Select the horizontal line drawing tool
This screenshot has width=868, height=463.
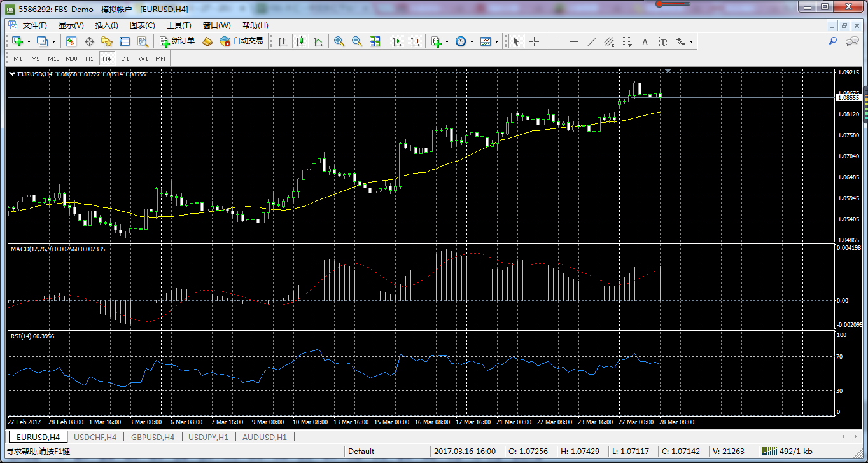pyautogui.click(x=573, y=41)
